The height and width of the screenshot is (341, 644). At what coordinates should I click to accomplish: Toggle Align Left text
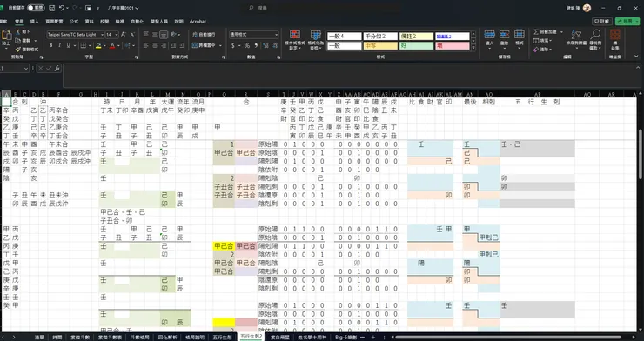[x=146, y=45]
